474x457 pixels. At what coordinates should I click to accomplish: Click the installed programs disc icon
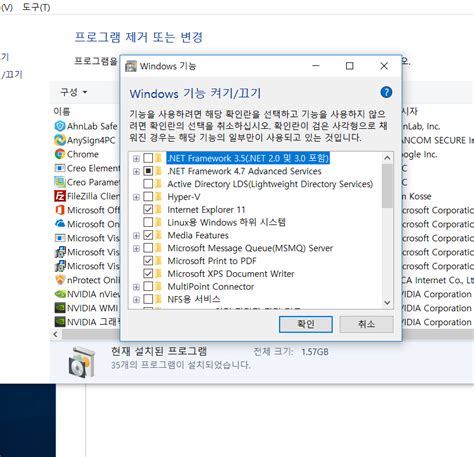pos(82,363)
